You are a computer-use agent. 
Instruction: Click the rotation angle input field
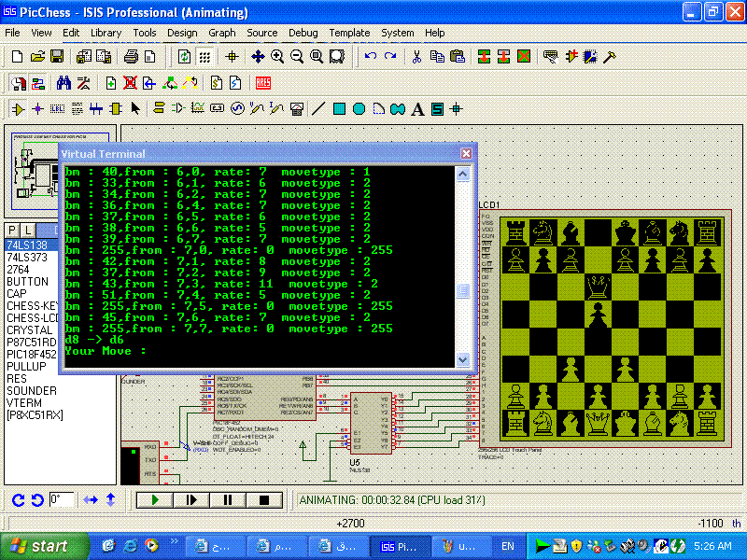coord(62,499)
